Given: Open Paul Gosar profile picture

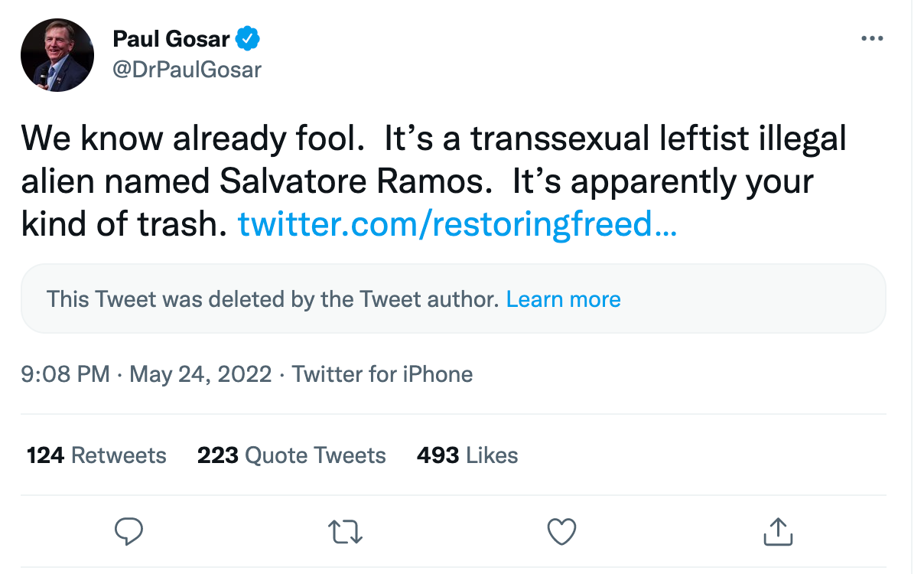Looking at the screenshot, I should pyautogui.click(x=57, y=55).
